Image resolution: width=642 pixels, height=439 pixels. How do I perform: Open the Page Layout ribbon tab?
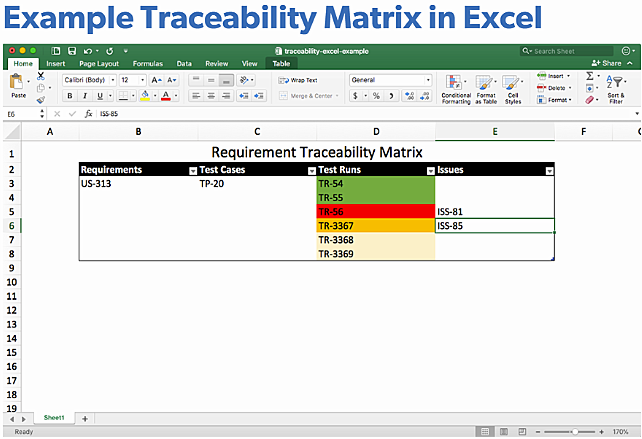point(100,63)
